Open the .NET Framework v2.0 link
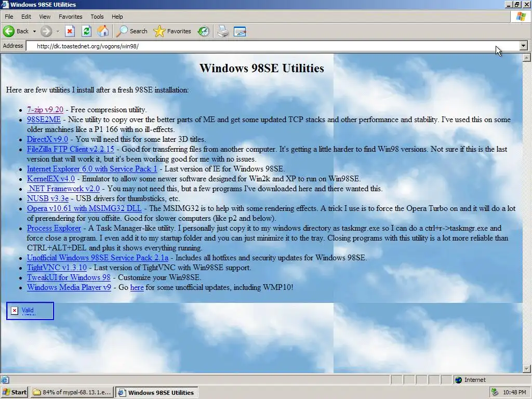Screen dimensions: 532x399 coord(63,188)
